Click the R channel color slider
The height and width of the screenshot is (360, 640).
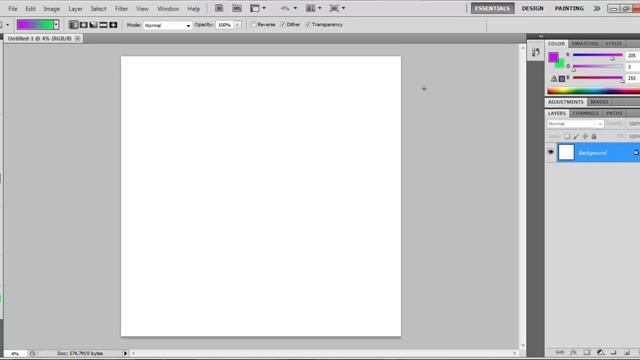tap(598, 55)
